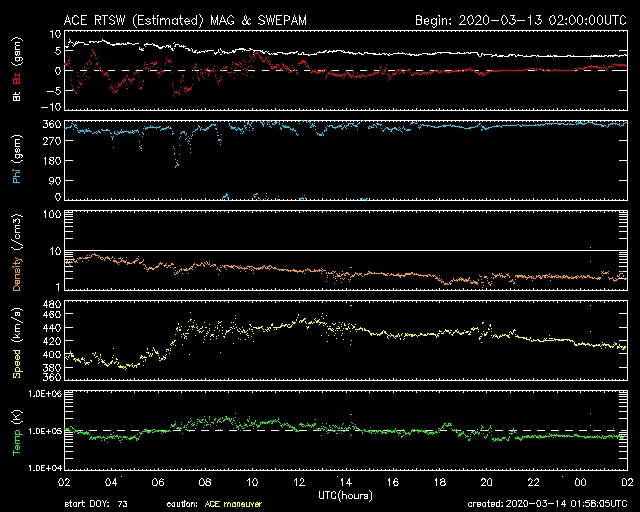Click the 12 hour tick on the time axis
The height and width of the screenshot is (512, 640).
pos(299,482)
